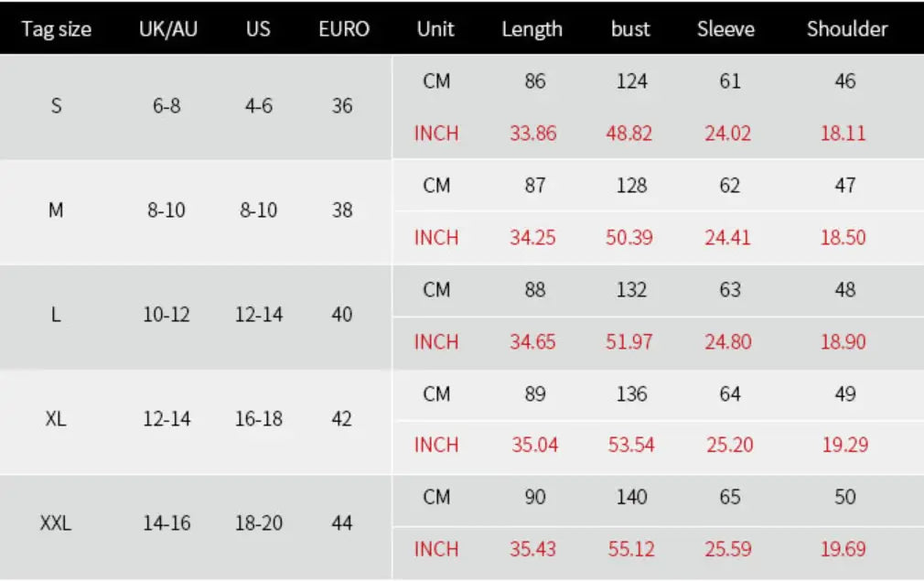Click the EURO column header
The width and height of the screenshot is (924, 581).
pos(344,29)
